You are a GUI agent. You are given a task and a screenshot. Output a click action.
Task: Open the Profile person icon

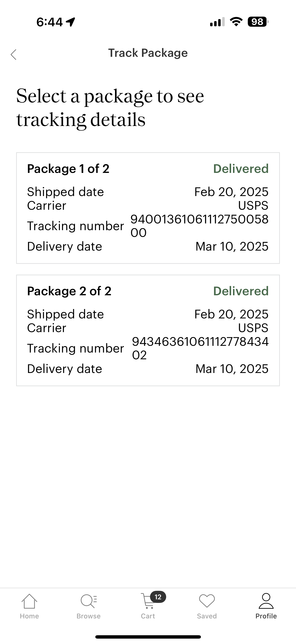tap(266, 601)
